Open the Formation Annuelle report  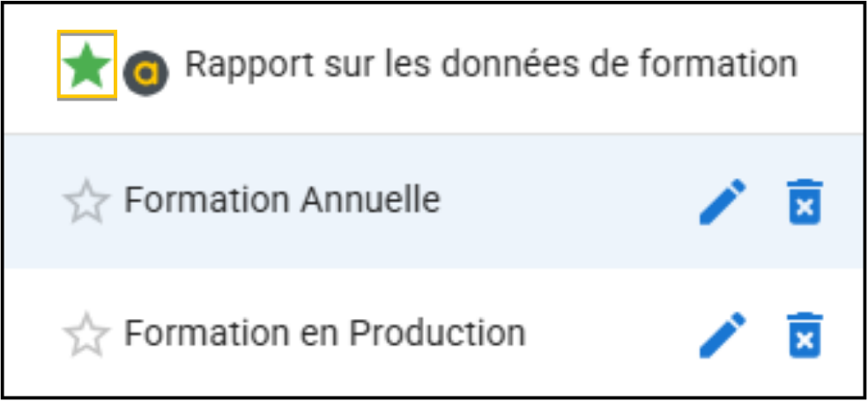tap(281, 201)
